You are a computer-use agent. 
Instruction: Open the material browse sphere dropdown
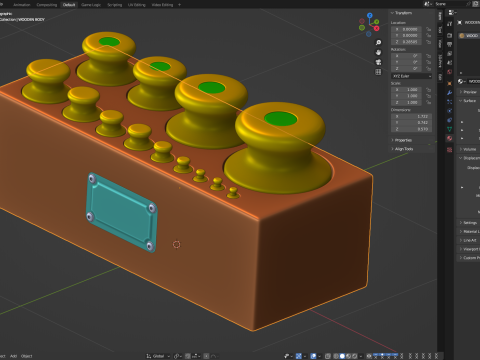click(x=462, y=81)
